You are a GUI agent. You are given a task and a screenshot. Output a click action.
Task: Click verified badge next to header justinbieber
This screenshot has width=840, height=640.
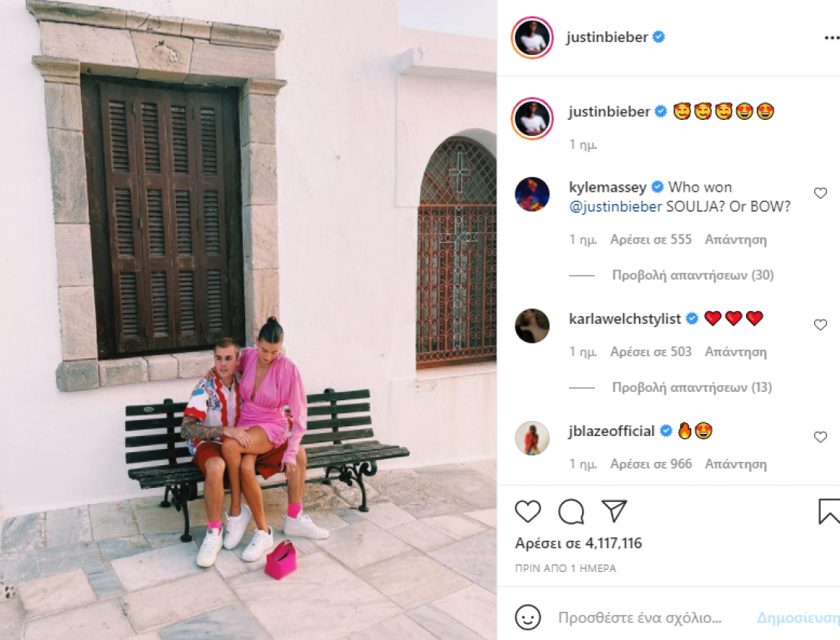point(659,37)
